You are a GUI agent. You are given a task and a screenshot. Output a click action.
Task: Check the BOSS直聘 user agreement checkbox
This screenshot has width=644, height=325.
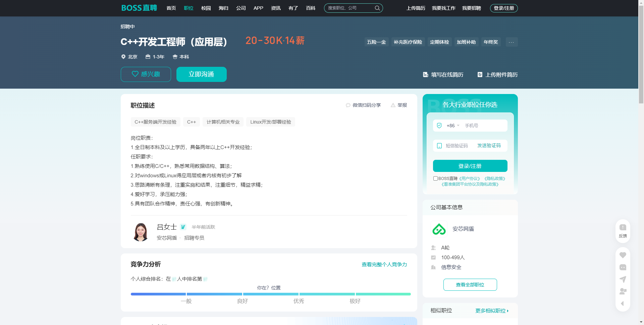click(435, 179)
